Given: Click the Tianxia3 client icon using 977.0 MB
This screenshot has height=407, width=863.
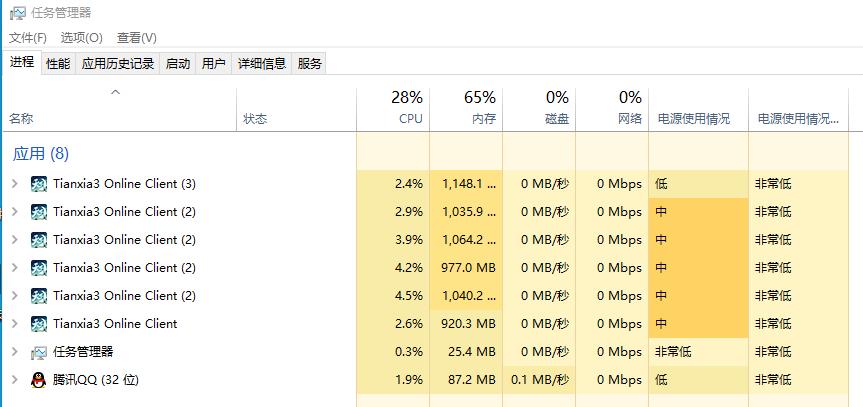Looking at the screenshot, I should (x=39, y=268).
